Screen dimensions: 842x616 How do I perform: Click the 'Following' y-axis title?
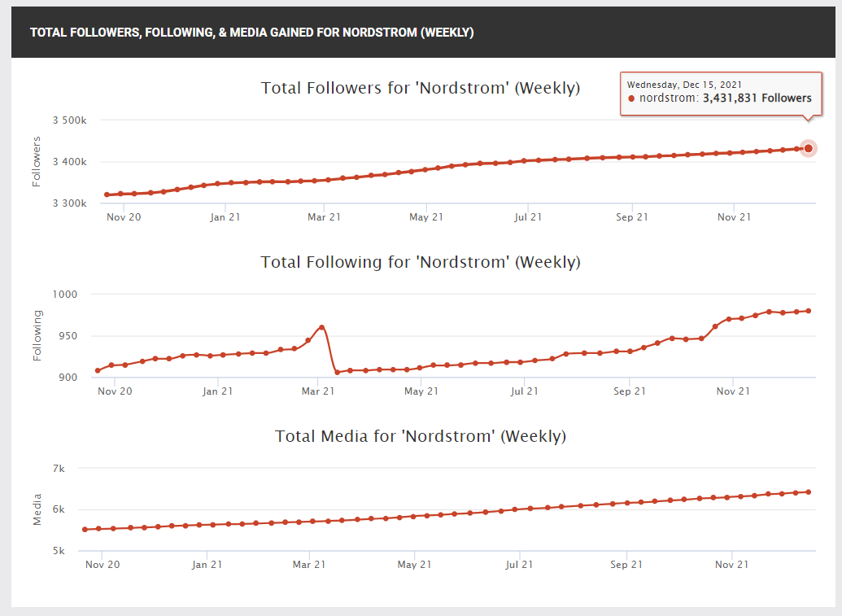[37, 335]
